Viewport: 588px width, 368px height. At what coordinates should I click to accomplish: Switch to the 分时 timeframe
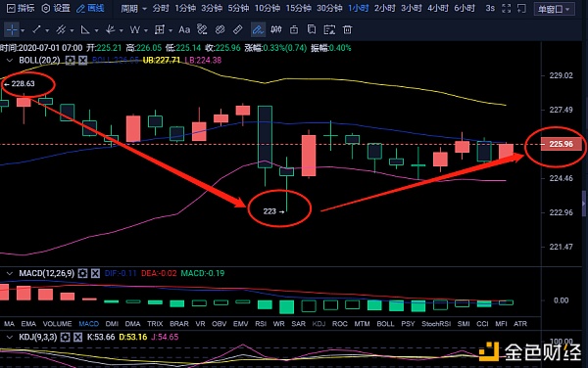tap(161, 8)
